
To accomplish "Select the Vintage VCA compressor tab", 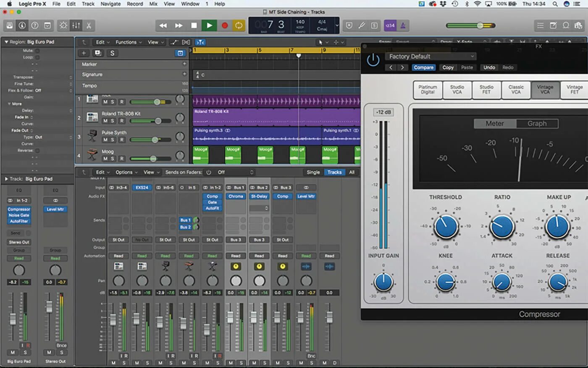I will coord(545,89).
